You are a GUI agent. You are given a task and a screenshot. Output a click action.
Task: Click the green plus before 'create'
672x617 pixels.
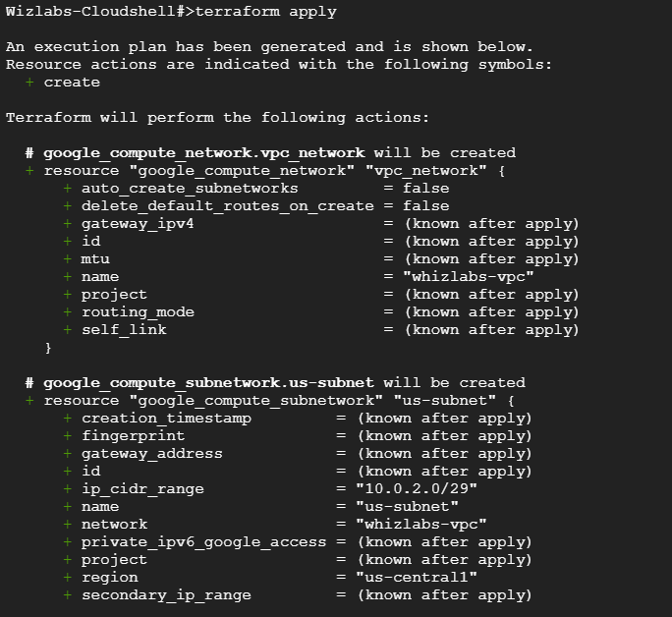click(x=29, y=82)
